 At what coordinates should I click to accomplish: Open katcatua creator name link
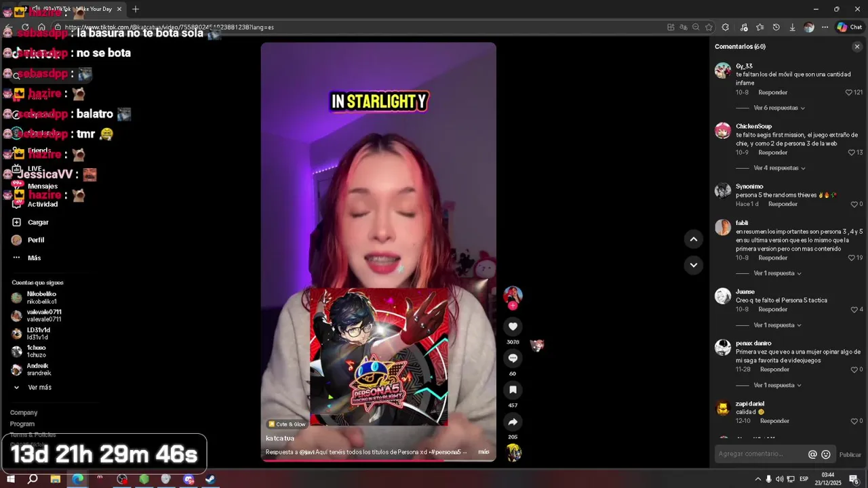point(280,439)
